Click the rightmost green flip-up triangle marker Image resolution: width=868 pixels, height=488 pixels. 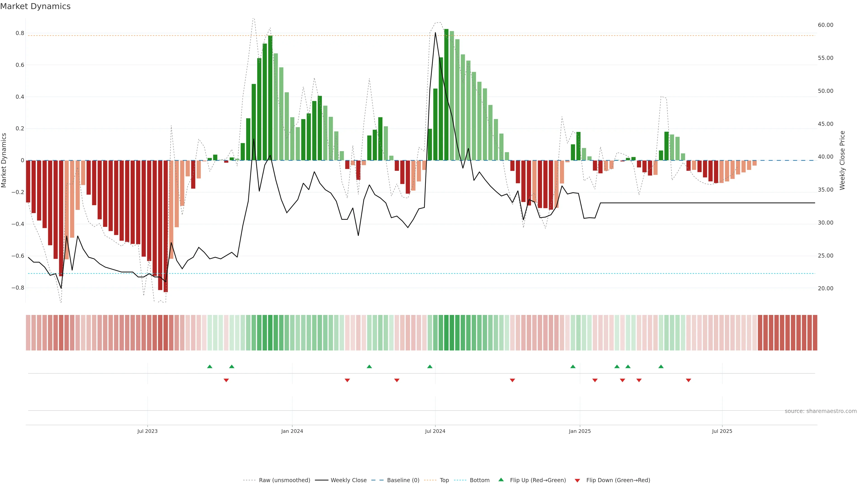pos(661,366)
